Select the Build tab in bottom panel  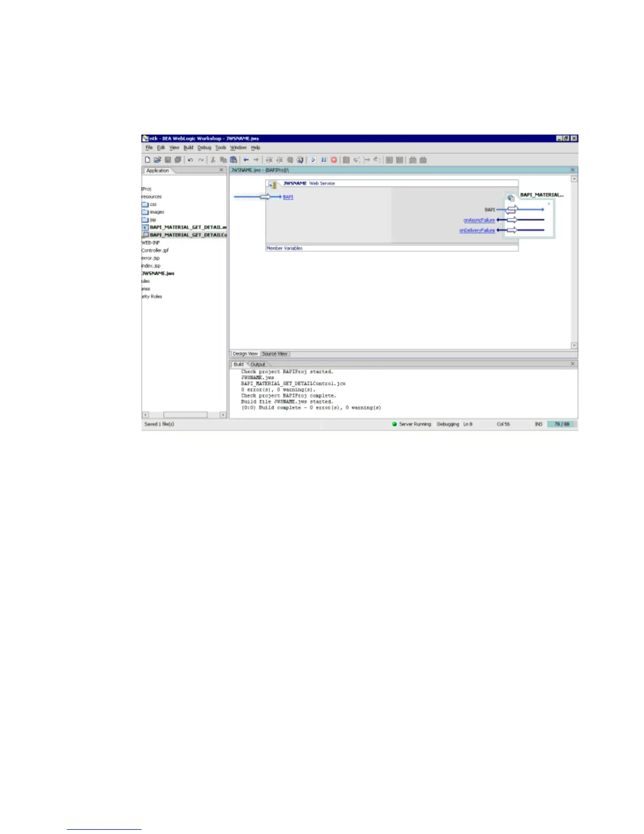click(x=238, y=364)
